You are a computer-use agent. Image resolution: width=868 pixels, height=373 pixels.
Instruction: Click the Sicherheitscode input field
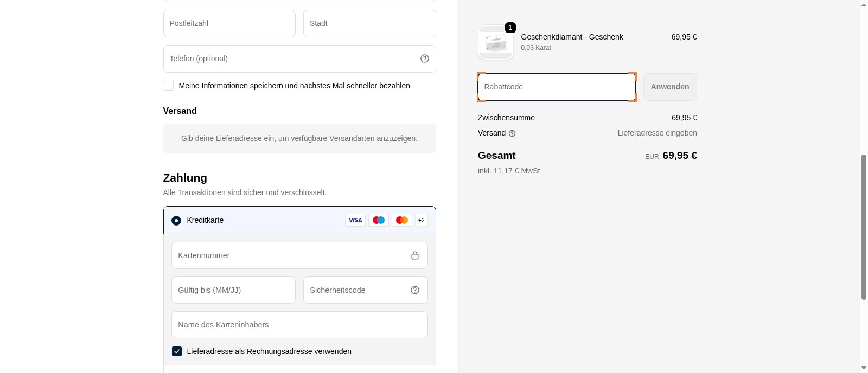[x=366, y=290]
